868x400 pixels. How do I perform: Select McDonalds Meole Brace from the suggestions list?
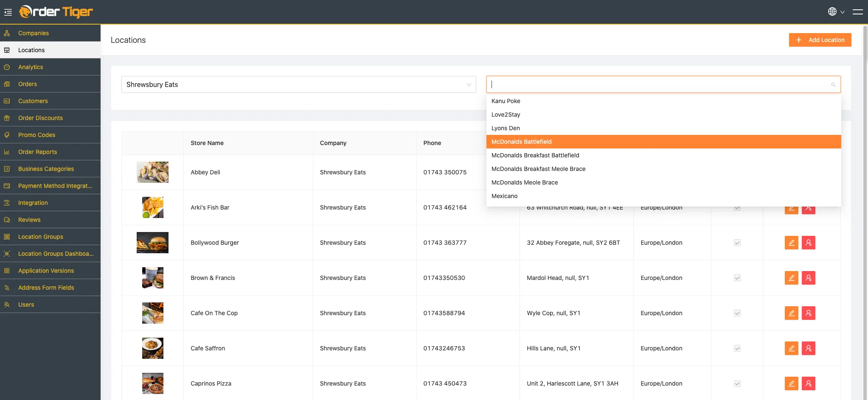click(x=525, y=182)
